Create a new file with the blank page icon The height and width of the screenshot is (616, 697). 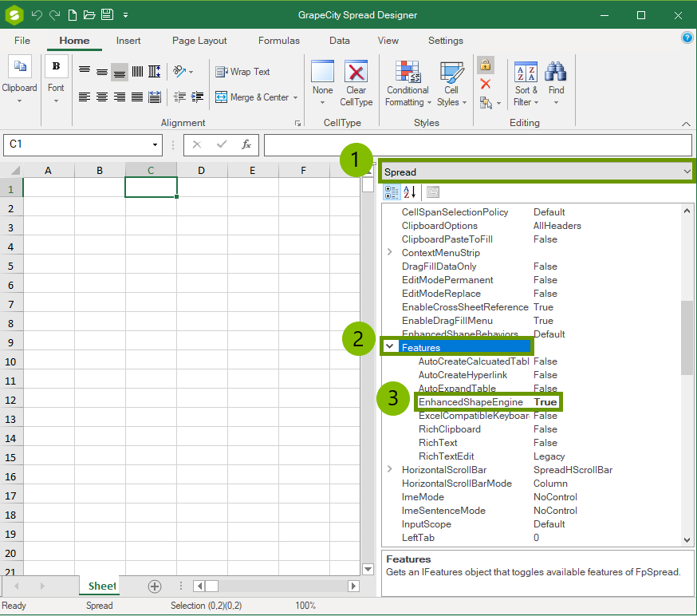[x=72, y=15]
